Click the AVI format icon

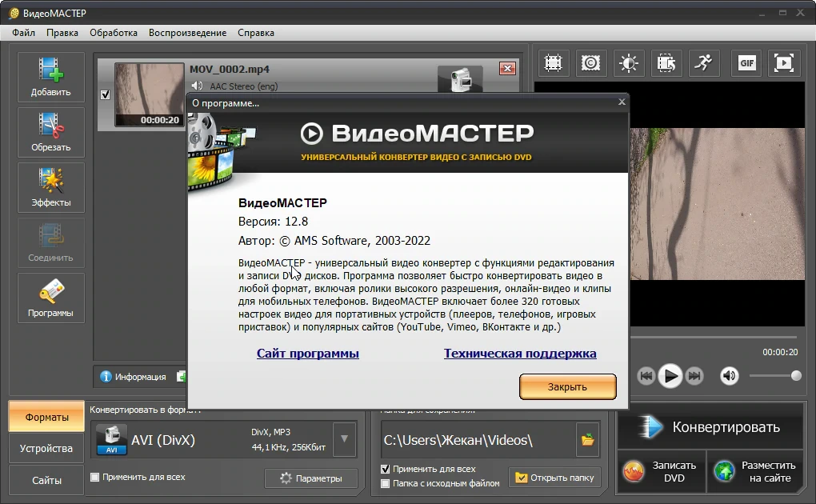111,440
